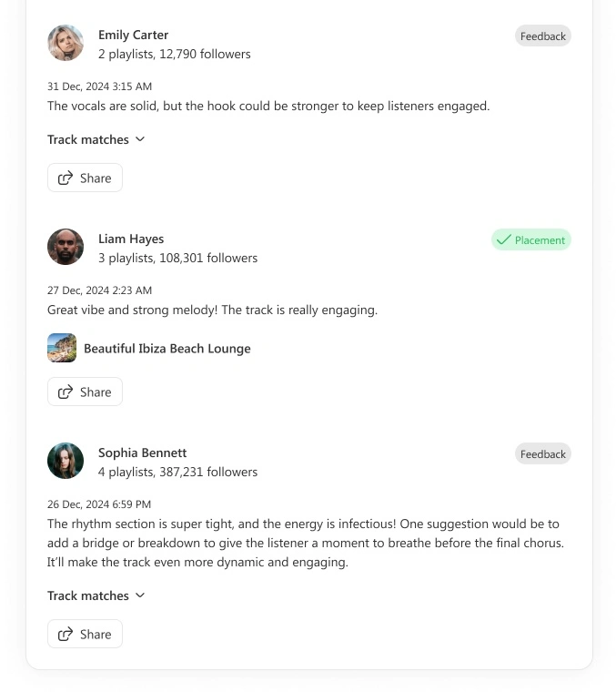Click Sophia Bennett's profile avatar

click(66, 461)
